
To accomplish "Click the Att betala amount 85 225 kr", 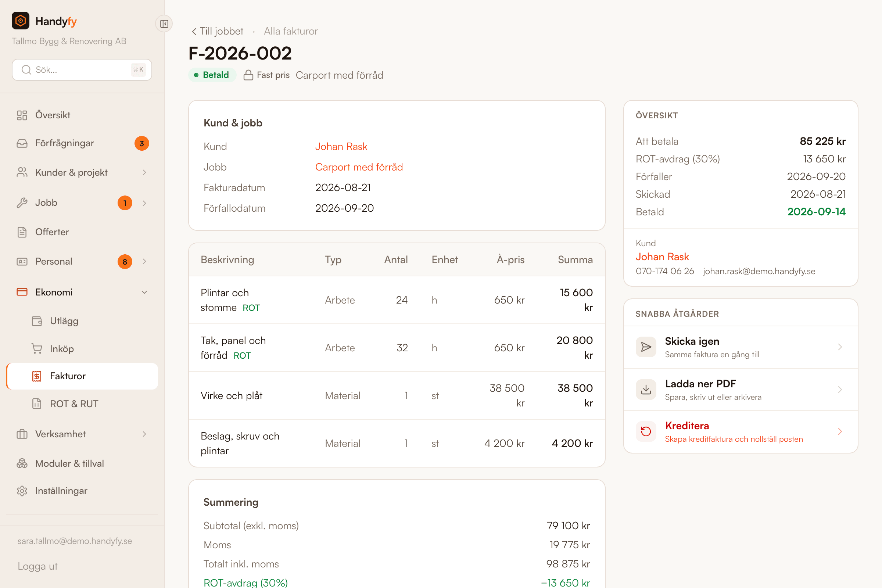I will coord(822,141).
